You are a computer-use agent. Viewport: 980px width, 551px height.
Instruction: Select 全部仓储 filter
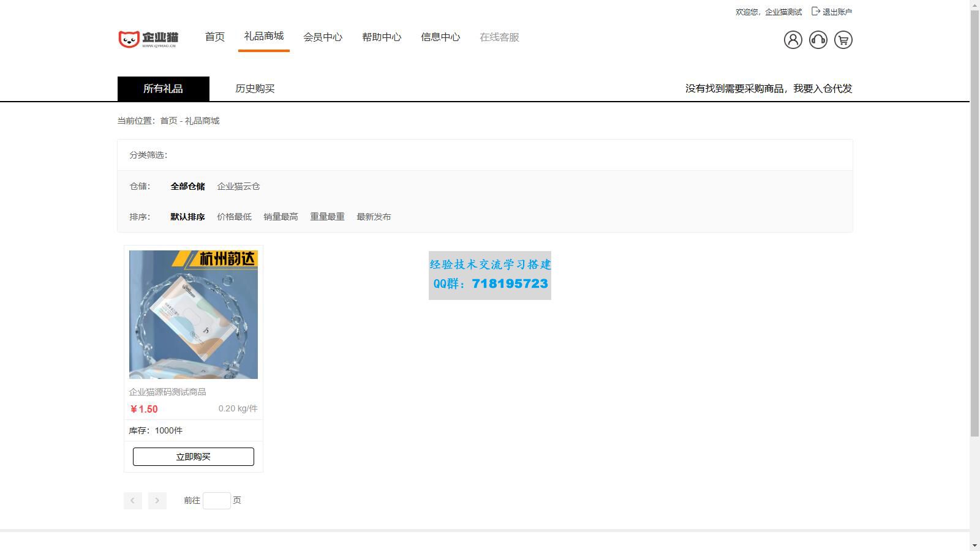point(187,186)
